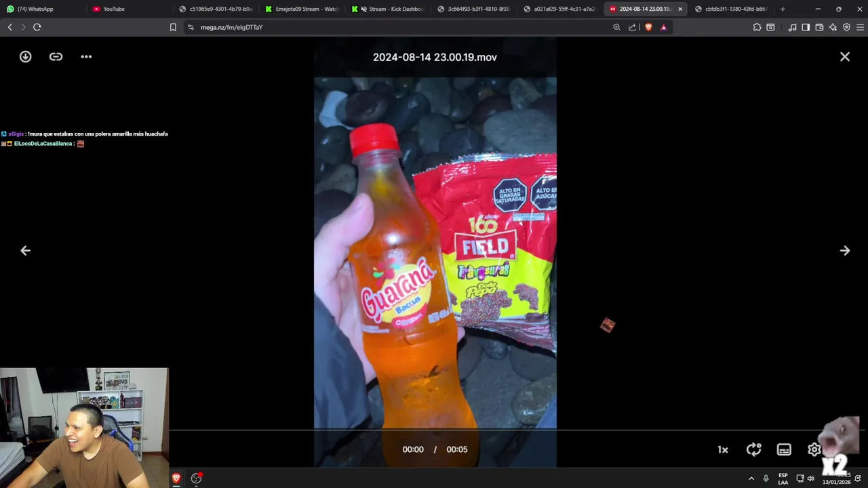Go to the previous file arrow
Screen dimensions: 868x488
pos(25,251)
